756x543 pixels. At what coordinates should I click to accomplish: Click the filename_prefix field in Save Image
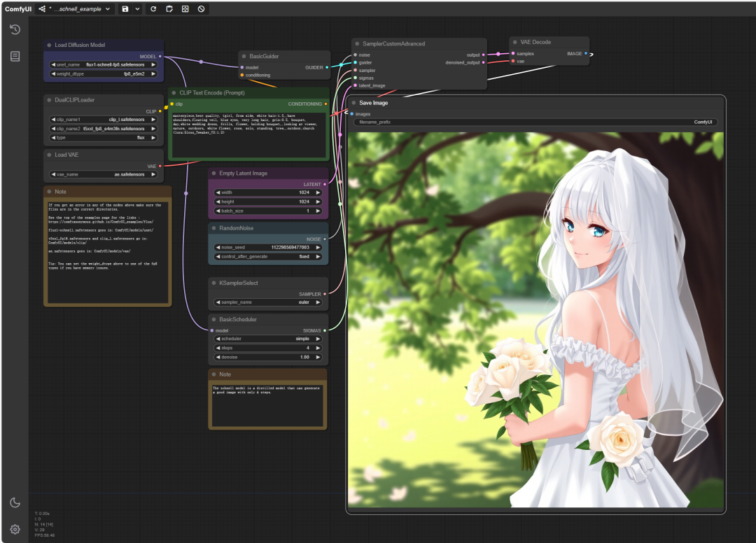point(535,122)
